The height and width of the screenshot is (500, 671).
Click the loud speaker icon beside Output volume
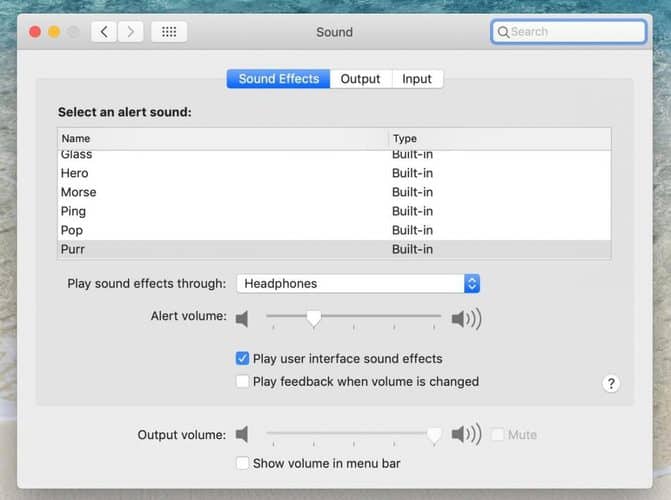coord(466,434)
